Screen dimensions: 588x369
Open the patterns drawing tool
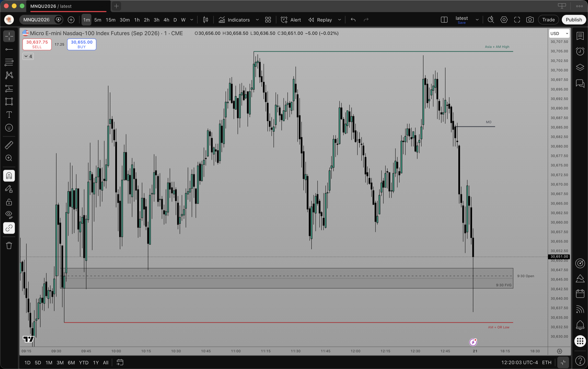coord(9,75)
